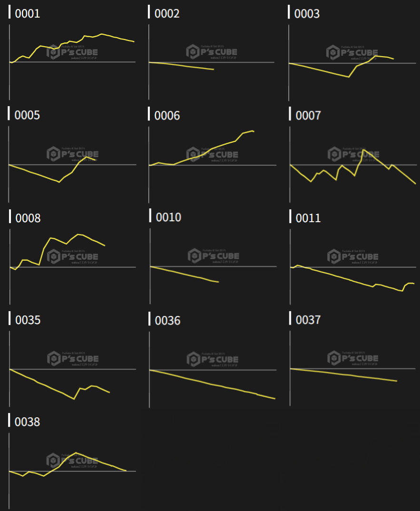Select the graph of machine 0011

click(353, 266)
